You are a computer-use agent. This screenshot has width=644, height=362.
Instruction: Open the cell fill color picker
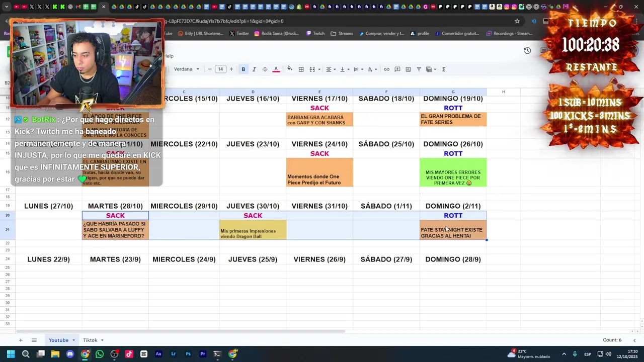[x=289, y=69]
